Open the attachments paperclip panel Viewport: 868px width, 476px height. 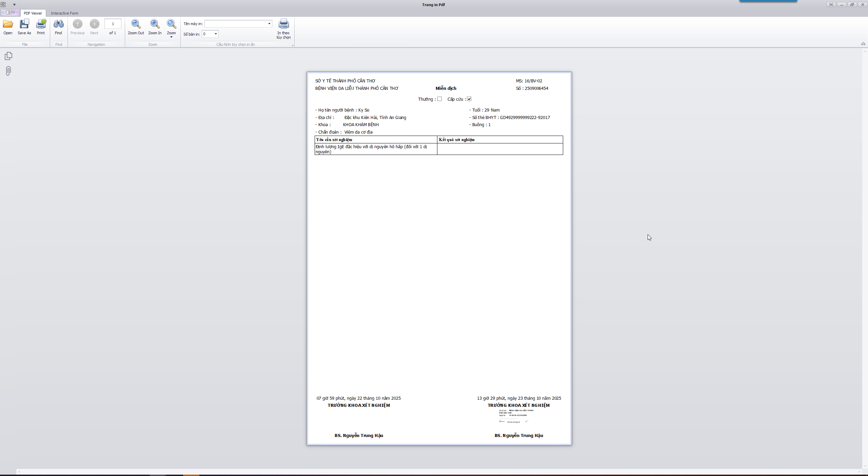tap(8, 71)
